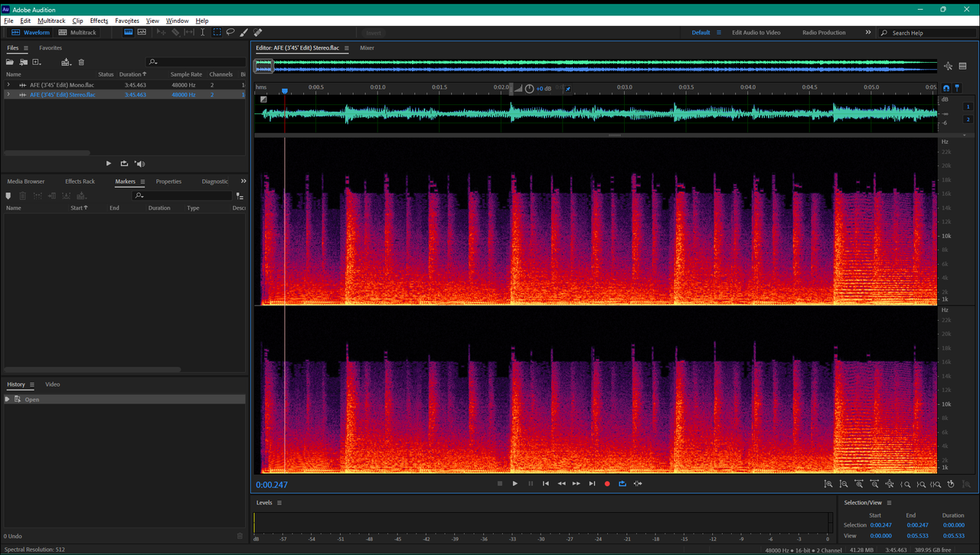980x555 pixels.
Task: Toggle Loop Playback in transport bar
Action: tap(622, 484)
